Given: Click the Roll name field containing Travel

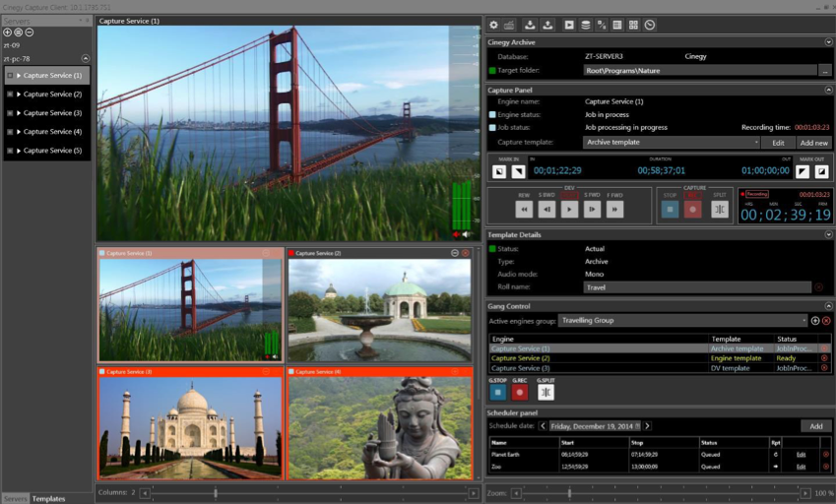Looking at the screenshot, I should (x=697, y=287).
